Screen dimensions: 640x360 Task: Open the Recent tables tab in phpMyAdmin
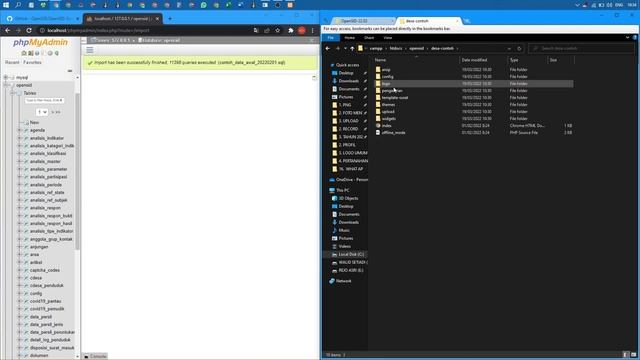(12, 62)
